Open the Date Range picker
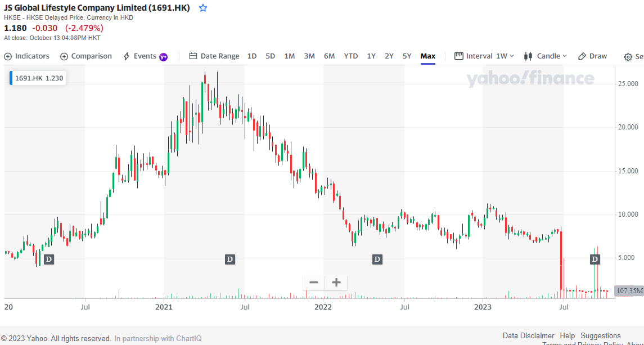This screenshot has width=644, height=345. (214, 56)
